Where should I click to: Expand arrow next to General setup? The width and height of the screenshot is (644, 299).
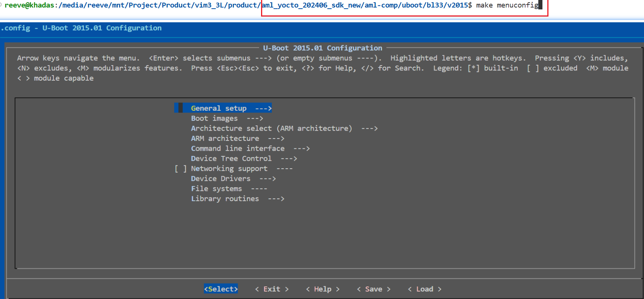263,108
